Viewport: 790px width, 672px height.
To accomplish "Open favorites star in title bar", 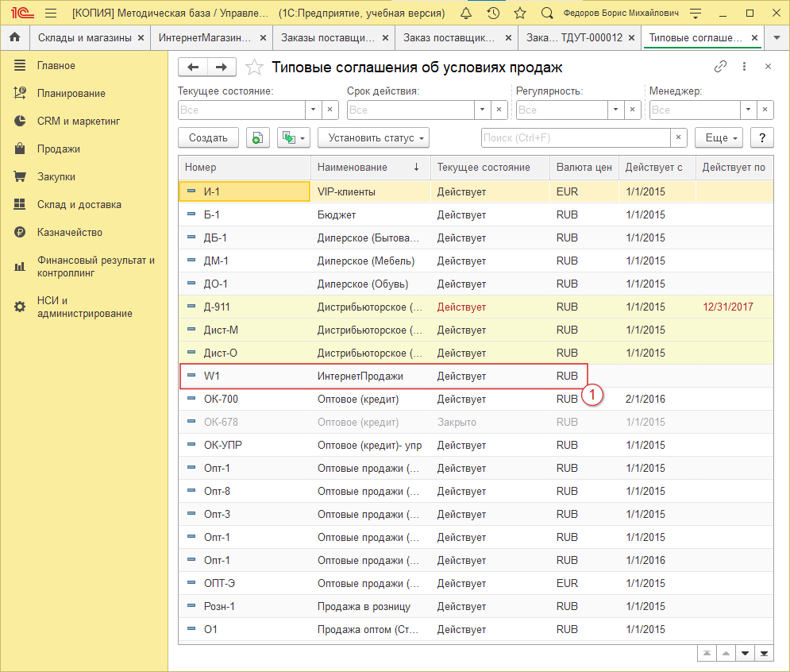I will click(520, 13).
